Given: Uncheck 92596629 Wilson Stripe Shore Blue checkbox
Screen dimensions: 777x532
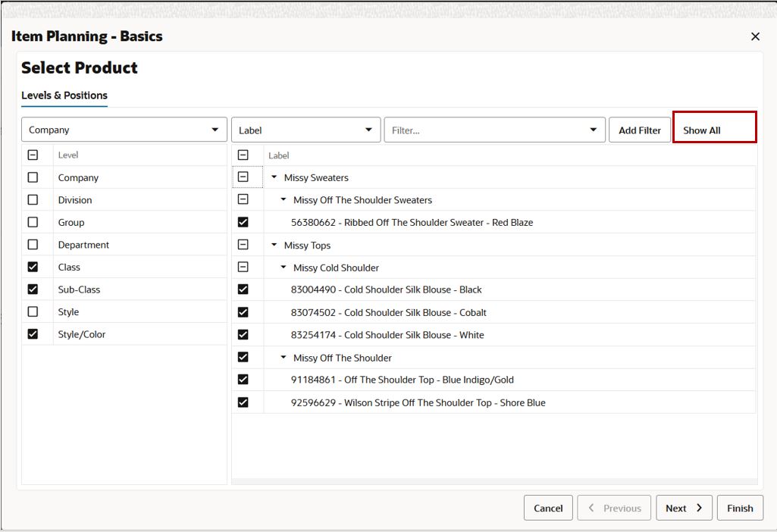Looking at the screenshot, I should (243, 402).
